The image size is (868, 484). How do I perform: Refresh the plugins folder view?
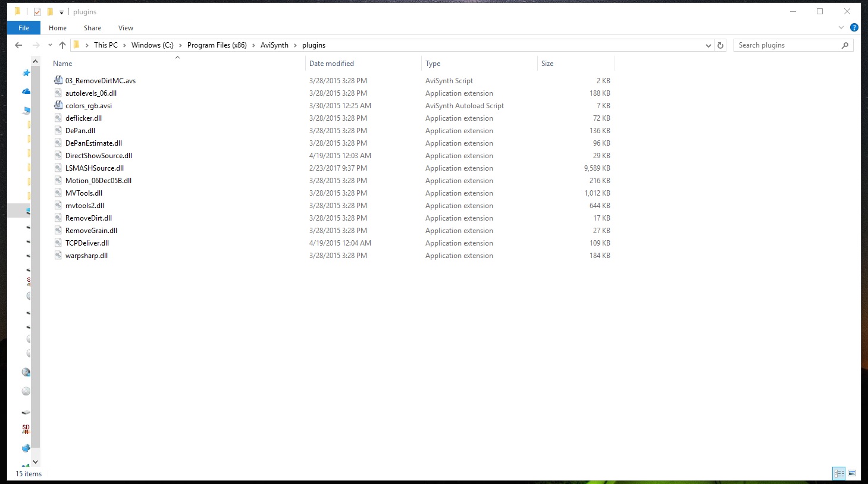[x=720, y=45]
